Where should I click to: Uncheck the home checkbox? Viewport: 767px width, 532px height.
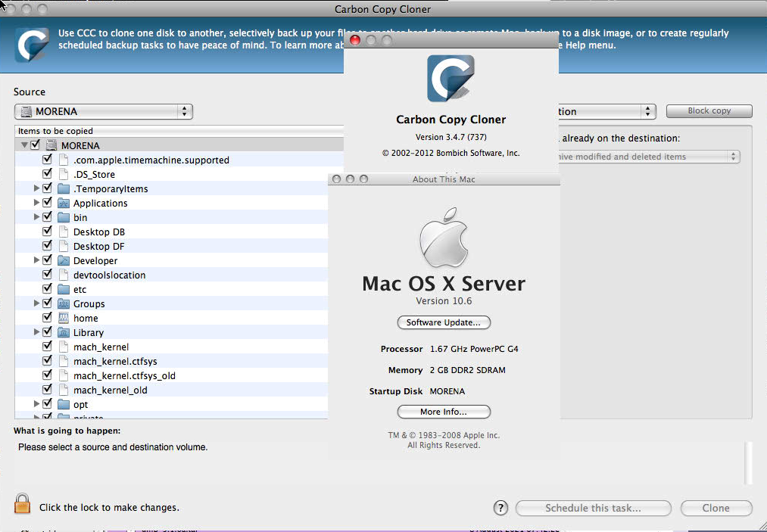48,317
